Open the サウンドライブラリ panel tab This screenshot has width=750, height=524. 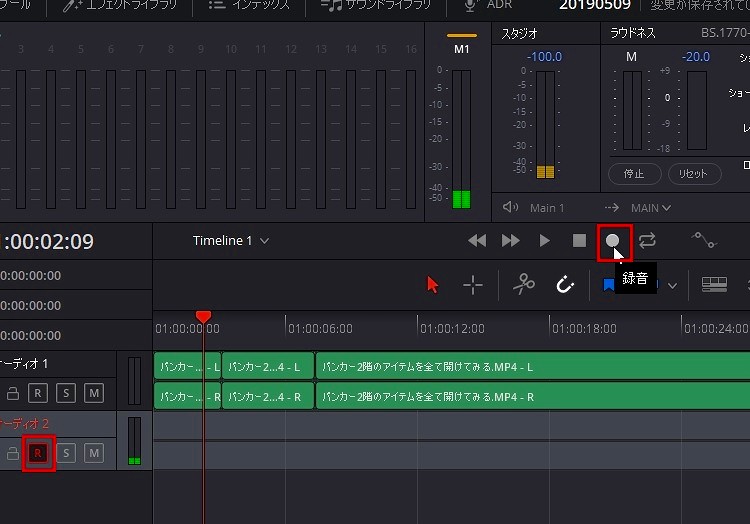377,5
